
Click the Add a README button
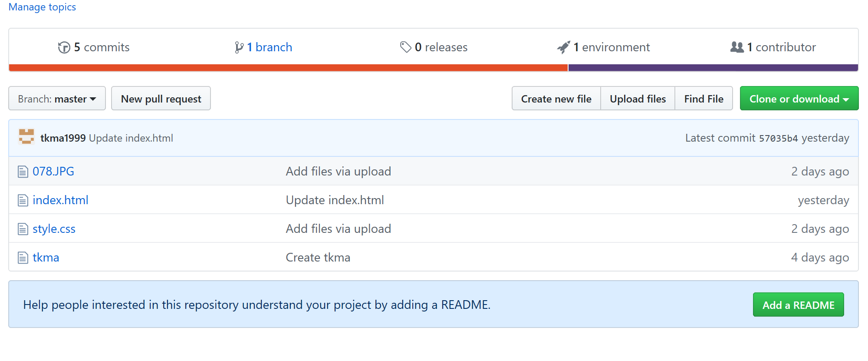pyautogui.click(x=799, y=305)
